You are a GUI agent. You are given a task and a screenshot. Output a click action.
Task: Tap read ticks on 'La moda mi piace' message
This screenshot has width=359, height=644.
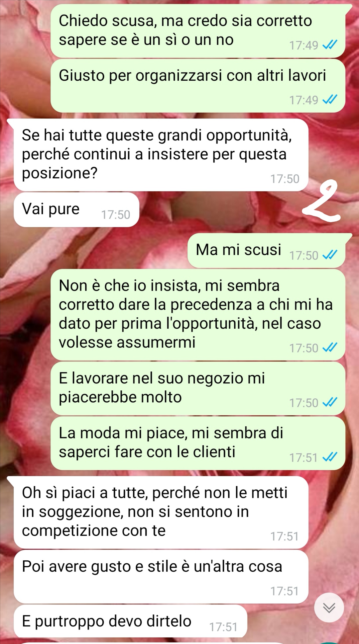coord(330,457)
